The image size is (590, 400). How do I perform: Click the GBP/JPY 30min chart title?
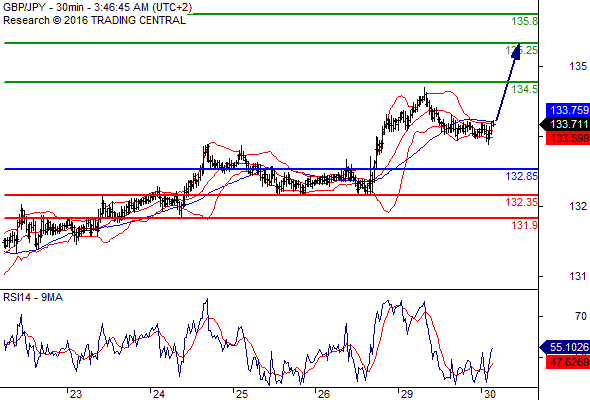coord(97,7)
